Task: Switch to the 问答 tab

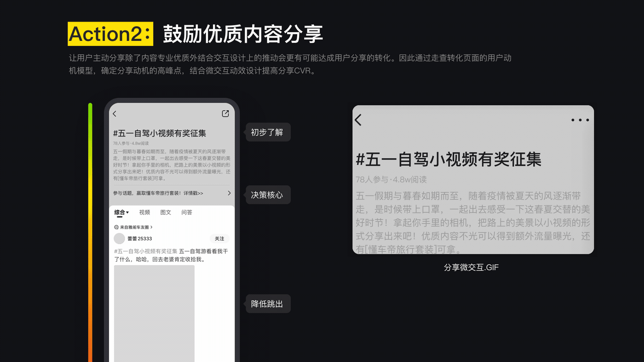Action: [187, 212]
